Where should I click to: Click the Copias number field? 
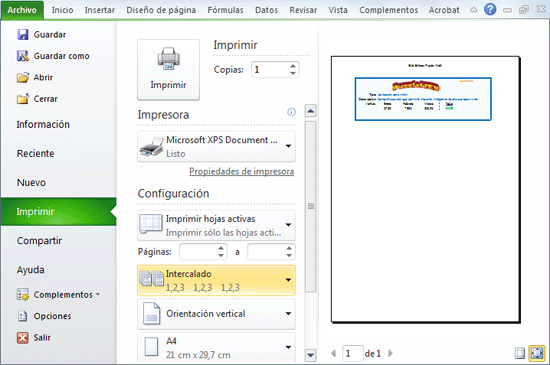270,69
